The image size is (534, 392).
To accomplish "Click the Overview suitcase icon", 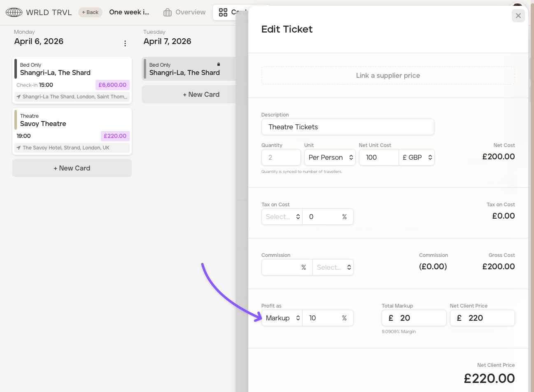I will [x=168, y=12].
